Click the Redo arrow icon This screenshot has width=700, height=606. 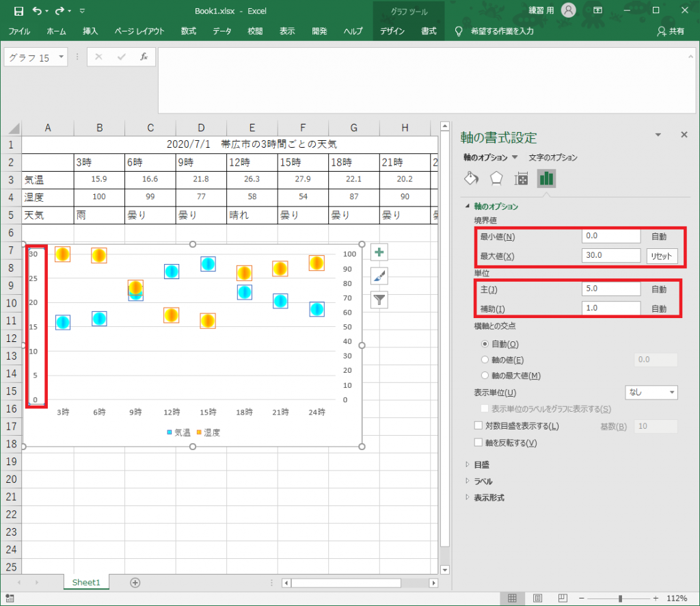(x=60, y=11)
